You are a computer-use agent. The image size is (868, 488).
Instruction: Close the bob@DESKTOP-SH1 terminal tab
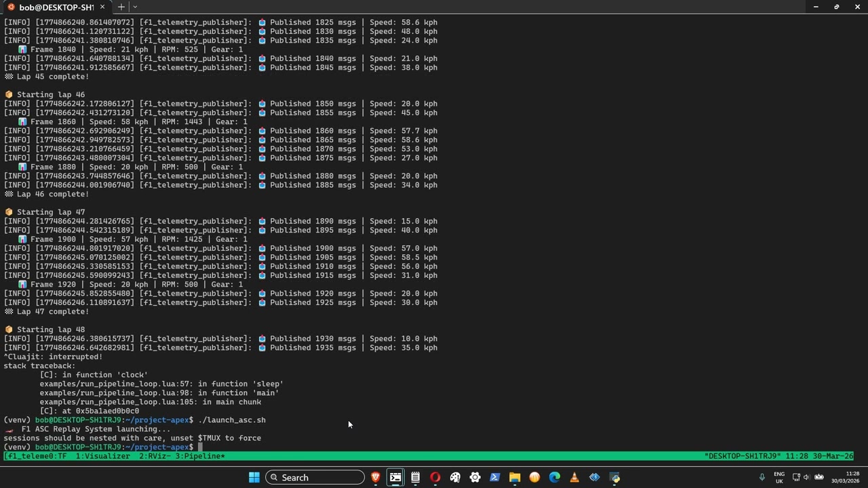102,7
